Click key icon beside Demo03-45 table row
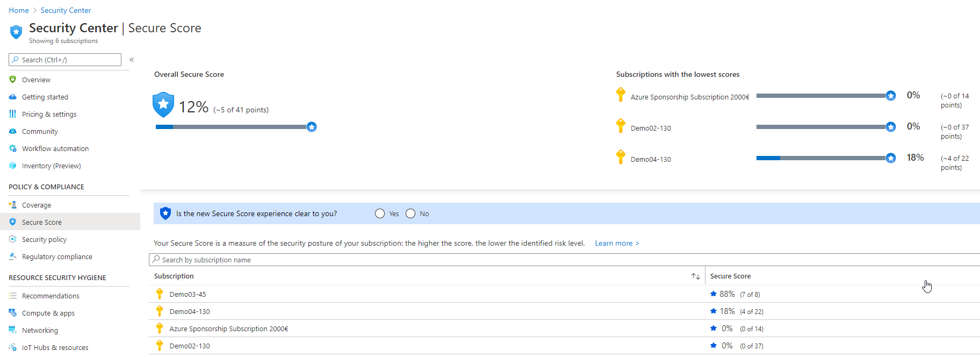Image resolution: width=980 pixels, height=357 pixels. pos(160,294)
